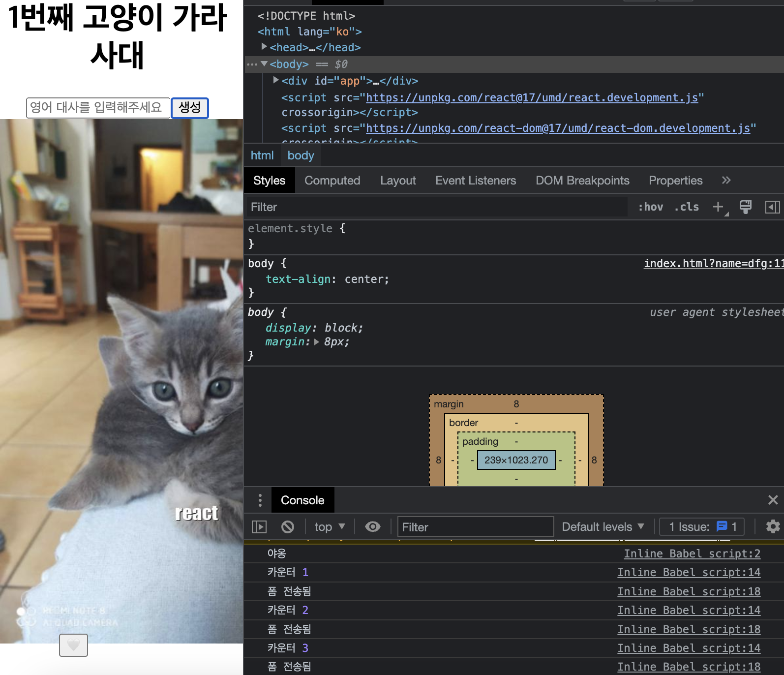This screenshot has width=784, height=675.
Task: Open the react.development.js script link
Action: pyautogui.click(x=532, y=97)
